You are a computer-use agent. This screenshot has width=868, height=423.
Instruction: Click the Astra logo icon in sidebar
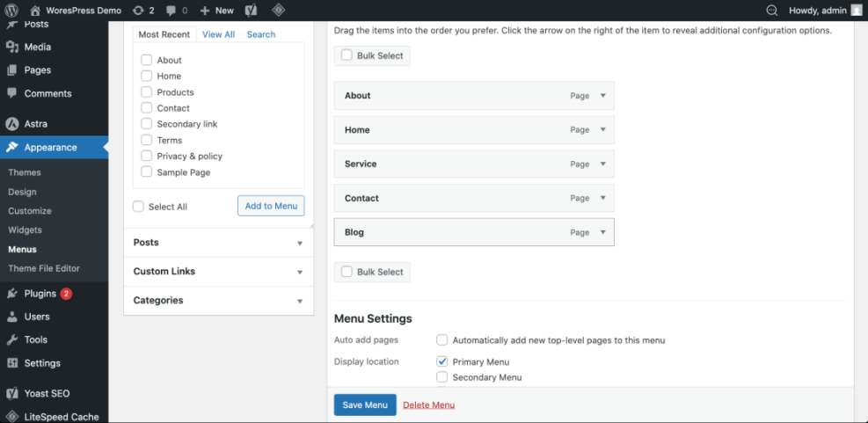click(11, 124)
